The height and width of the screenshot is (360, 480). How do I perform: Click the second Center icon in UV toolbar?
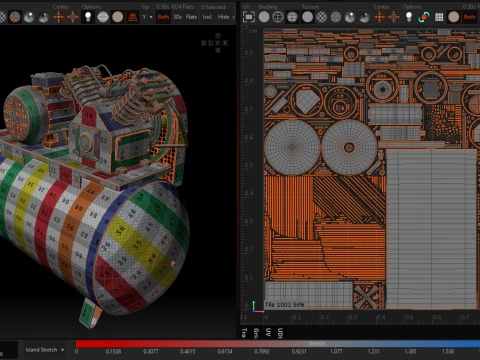(x=394, y=17)
